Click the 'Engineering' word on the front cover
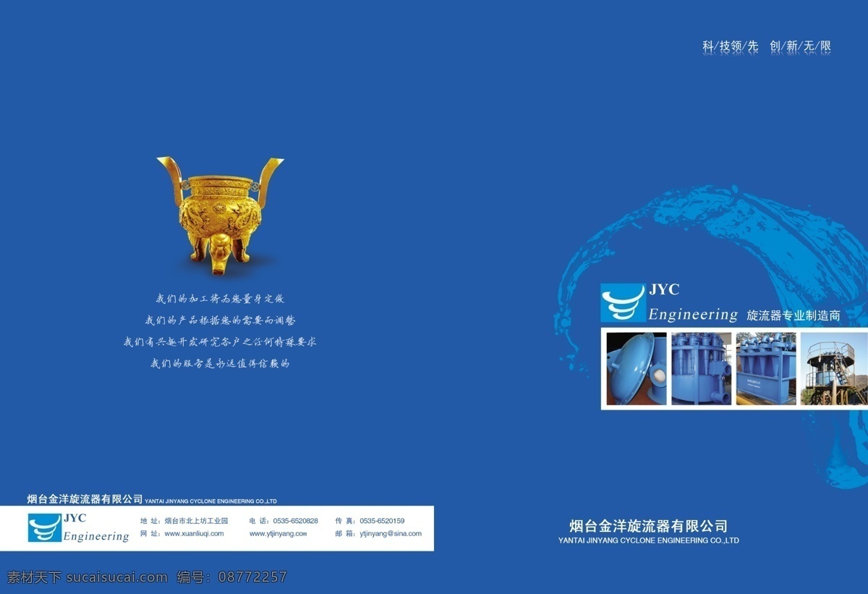The image size is (868, 594). pyautogui.click(x=693, y=314)
